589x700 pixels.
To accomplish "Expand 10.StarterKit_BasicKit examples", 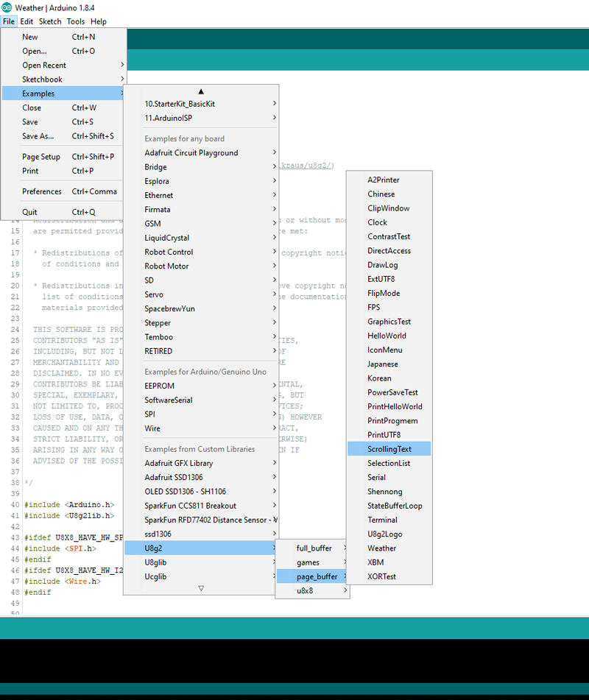I will [201, 104].
